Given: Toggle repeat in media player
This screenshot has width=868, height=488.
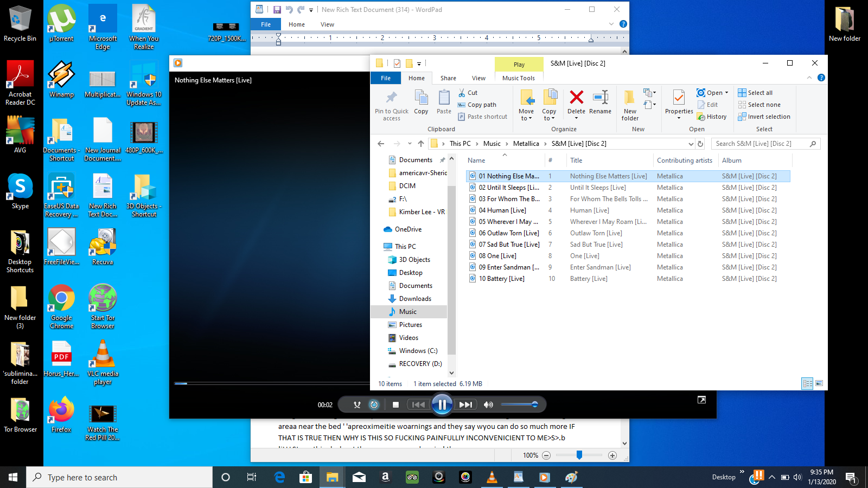Looking at the screenshot, I should [374, 404].
